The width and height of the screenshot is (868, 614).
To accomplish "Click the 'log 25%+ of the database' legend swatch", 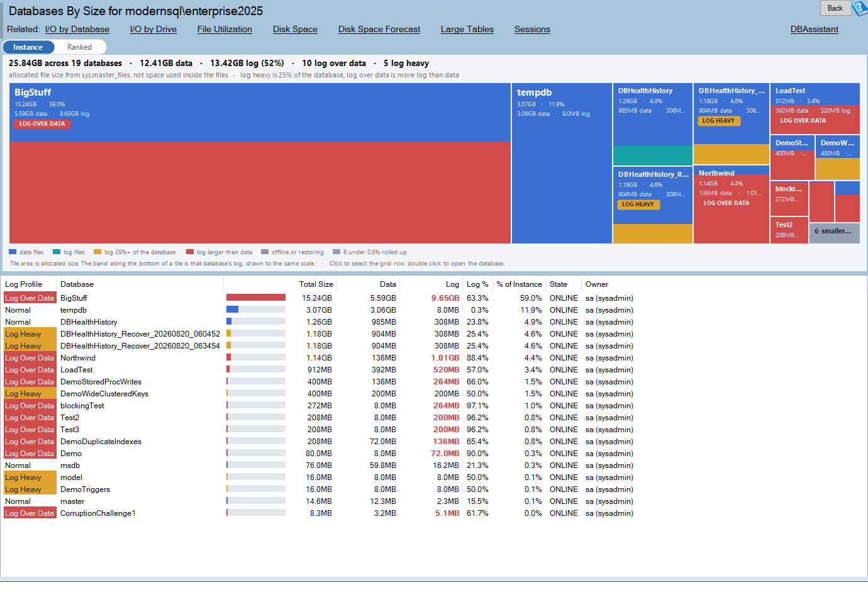I will [97, 252].
